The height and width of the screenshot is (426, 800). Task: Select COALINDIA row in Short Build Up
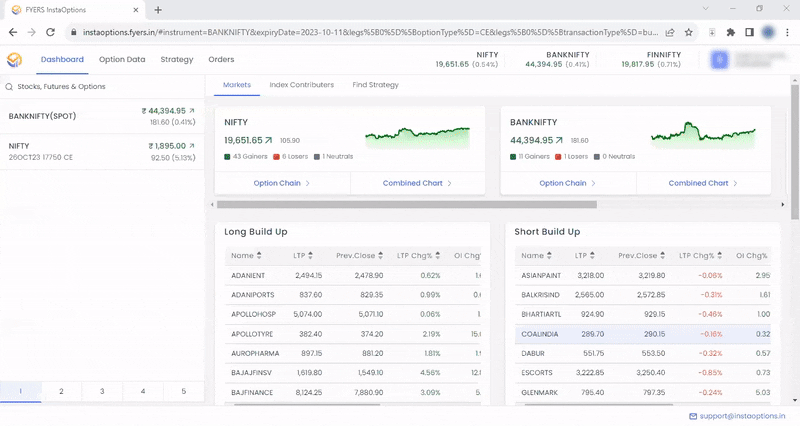[643, 334]
